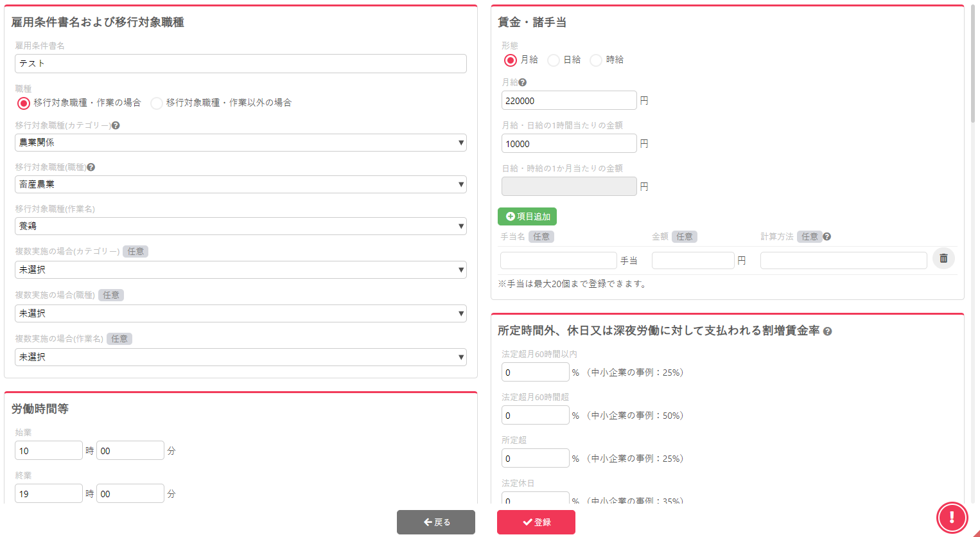Viewport: 980px width, 537px height.
Task: Click help icon beside 計算方法 column header
Action: point(827,237)
